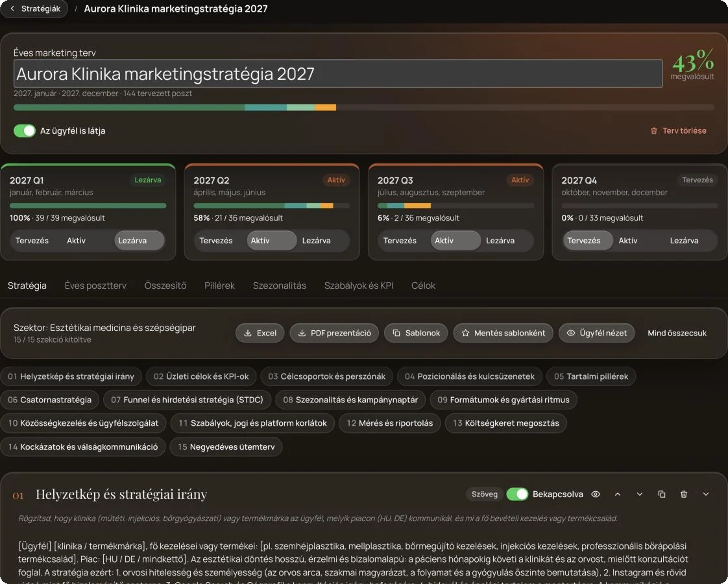Click the 2027 Q2 progress bar
The width and height of the screenshot is (728, 584).
272,206
